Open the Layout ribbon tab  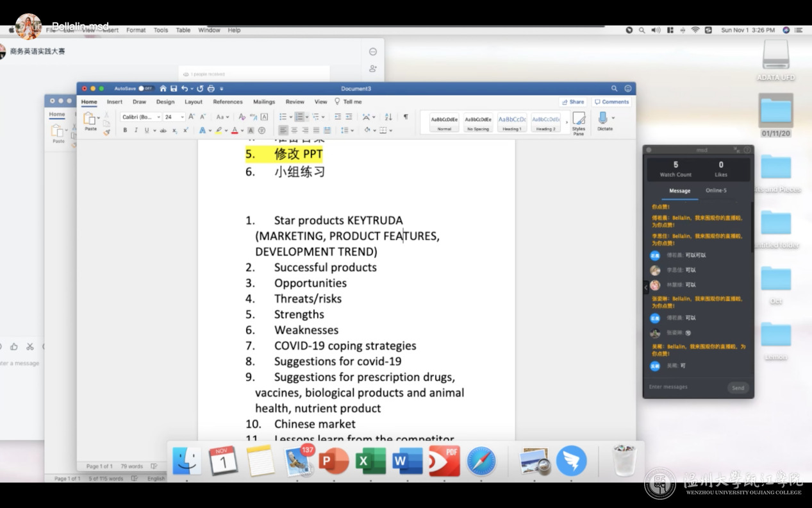[194, 102]
